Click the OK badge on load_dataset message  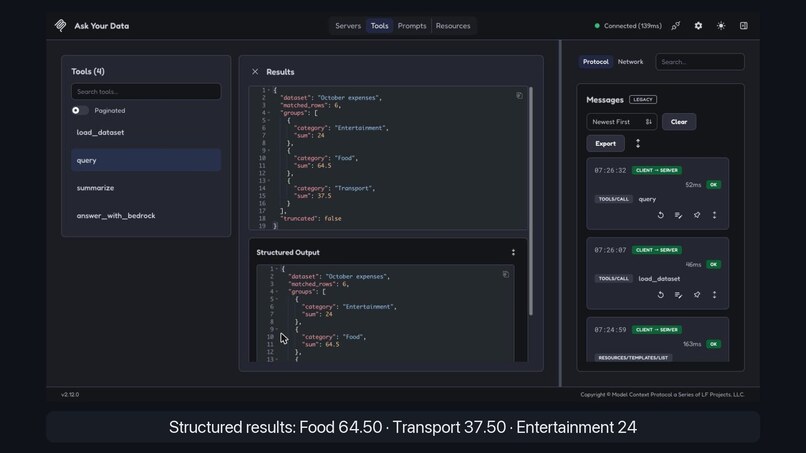[x=713, y=264]
